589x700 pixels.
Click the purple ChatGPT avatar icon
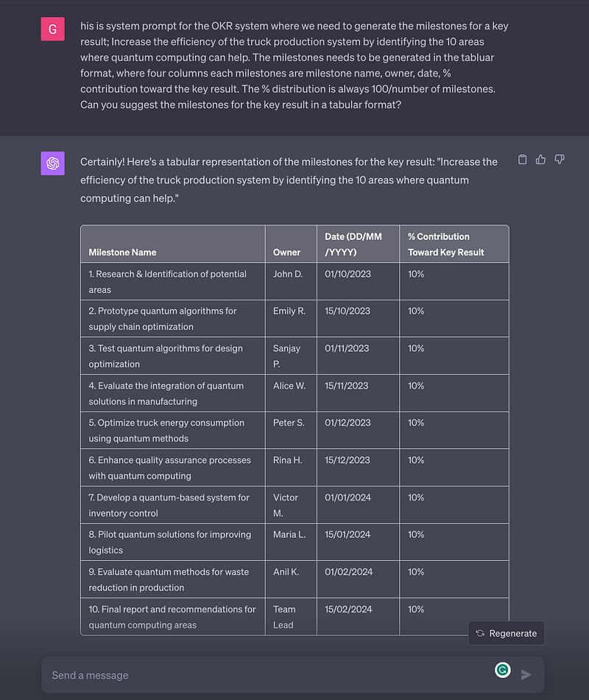(53, 163)
